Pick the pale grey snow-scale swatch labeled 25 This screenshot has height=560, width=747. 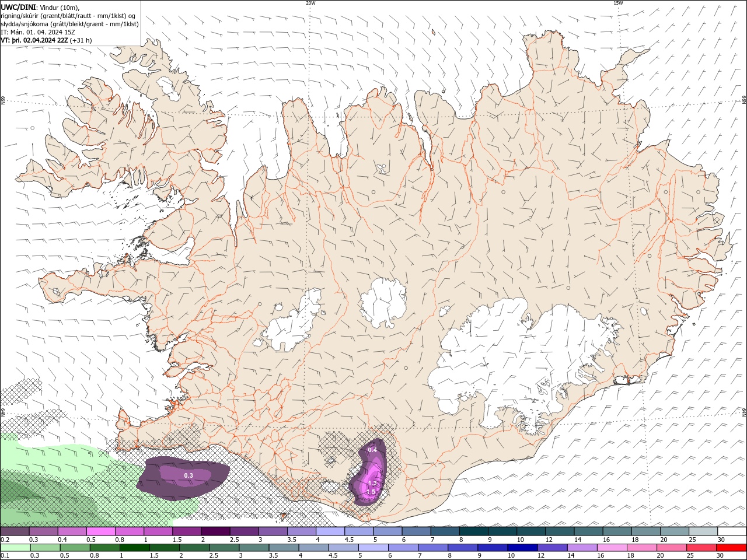703,531
